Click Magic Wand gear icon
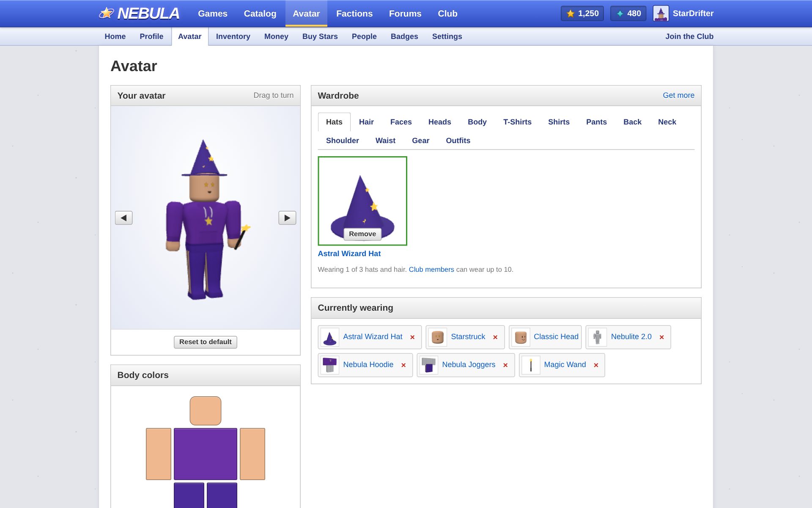Image resolution: width=812 pixels, height=508 pixels. (531, 365)
